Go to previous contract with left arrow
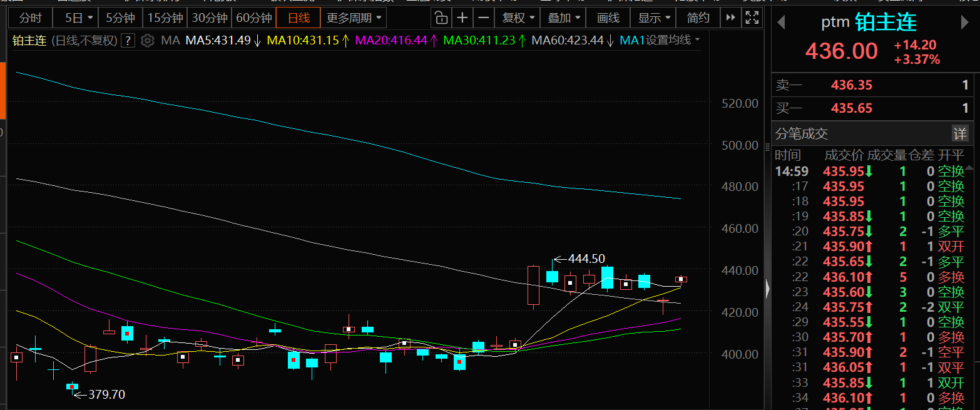 tap(781, 23)
